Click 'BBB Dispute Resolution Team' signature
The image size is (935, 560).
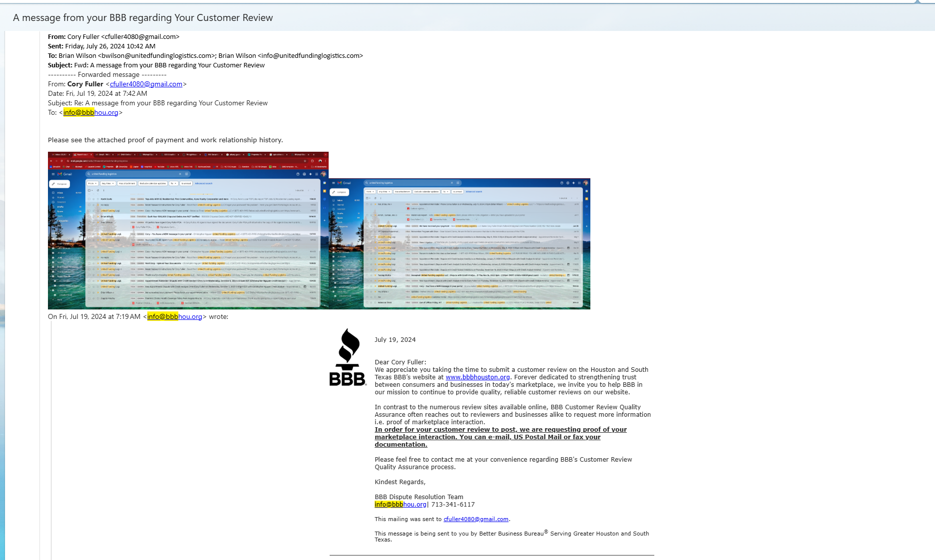tap(419, 497)
